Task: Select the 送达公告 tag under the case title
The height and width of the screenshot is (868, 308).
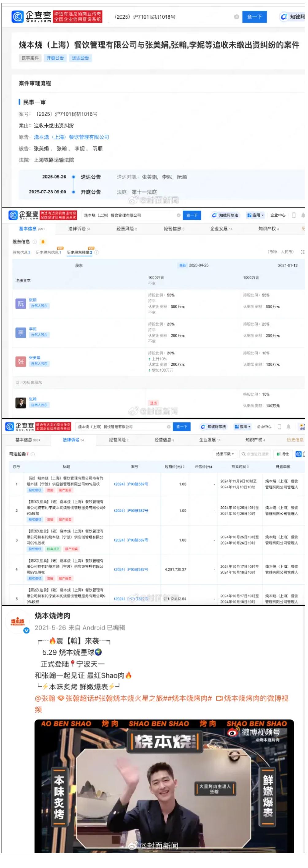Action: click(80, 58)
